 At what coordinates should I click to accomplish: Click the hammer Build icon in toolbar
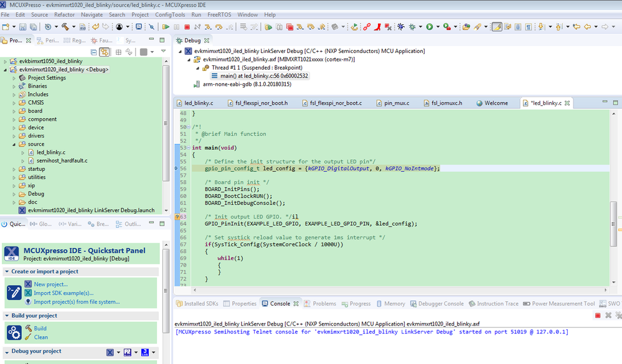(x=65, y=27)
